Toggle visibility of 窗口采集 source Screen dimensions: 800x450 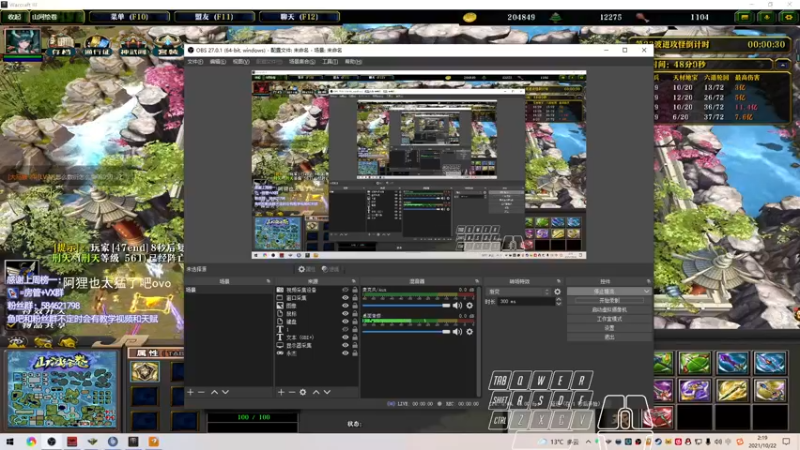tap(345, 298)
